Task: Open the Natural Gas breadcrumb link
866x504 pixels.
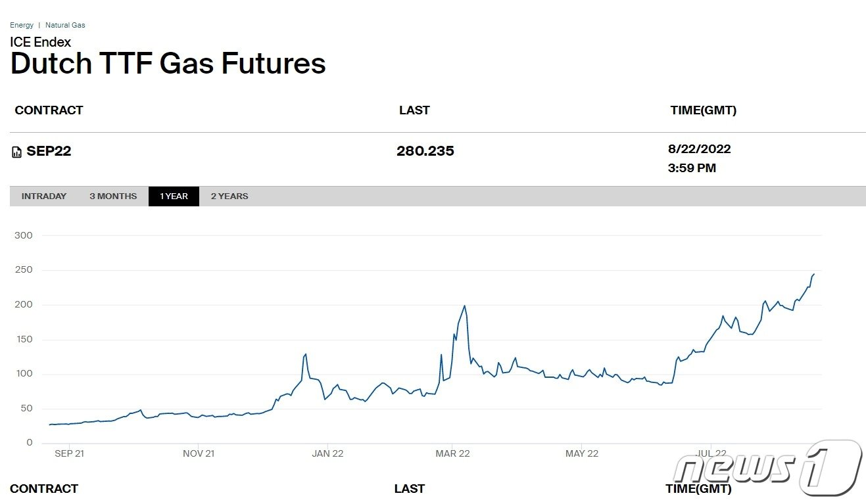Action: pos(65,25)
